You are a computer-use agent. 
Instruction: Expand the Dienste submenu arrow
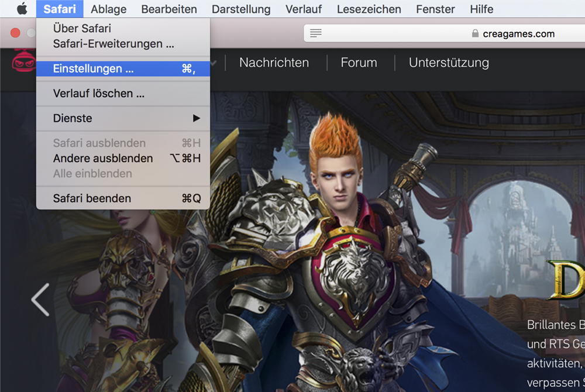197,118
